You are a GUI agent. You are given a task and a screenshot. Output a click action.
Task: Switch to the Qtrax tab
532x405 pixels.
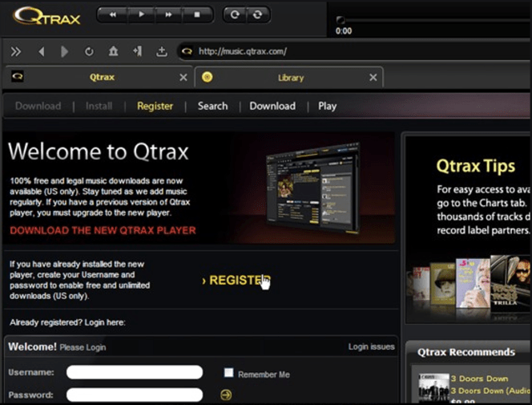[102, 78]
